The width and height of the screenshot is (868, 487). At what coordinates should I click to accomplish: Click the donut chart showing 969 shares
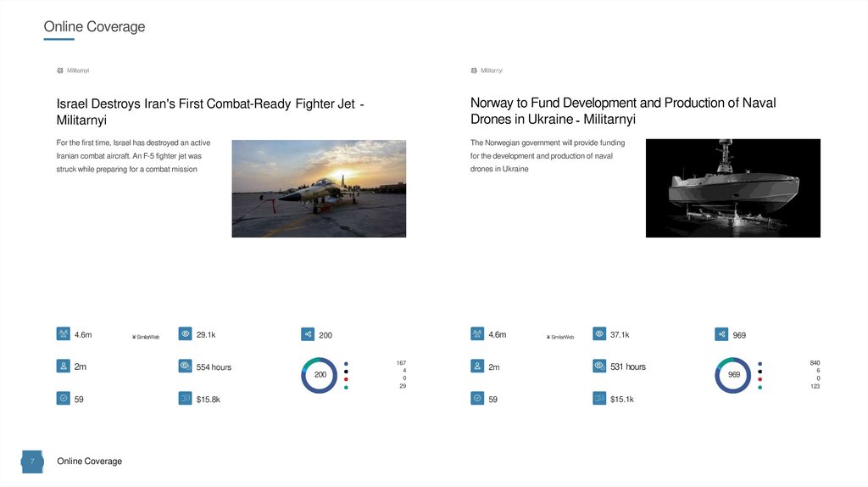coord(733,375)
